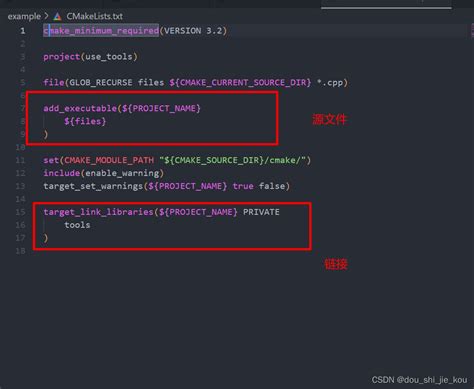Click the ${files} variable
Image resolution: width=474 pixels, height=389 pixels.
(85, 121)
